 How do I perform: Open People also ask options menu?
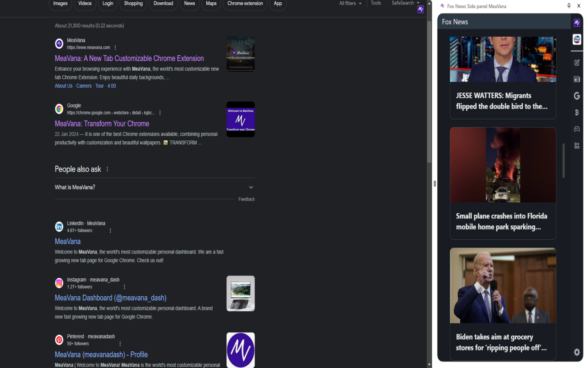(107, 169)
